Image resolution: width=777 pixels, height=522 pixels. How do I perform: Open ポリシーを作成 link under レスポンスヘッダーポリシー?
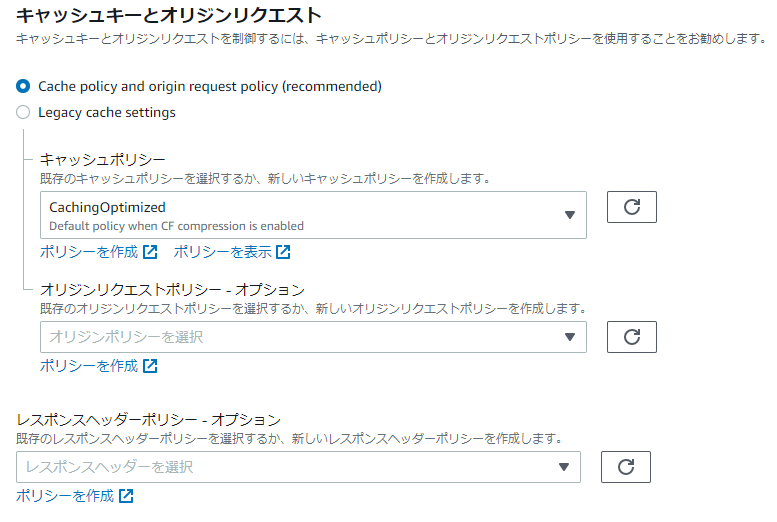(65, 496)
